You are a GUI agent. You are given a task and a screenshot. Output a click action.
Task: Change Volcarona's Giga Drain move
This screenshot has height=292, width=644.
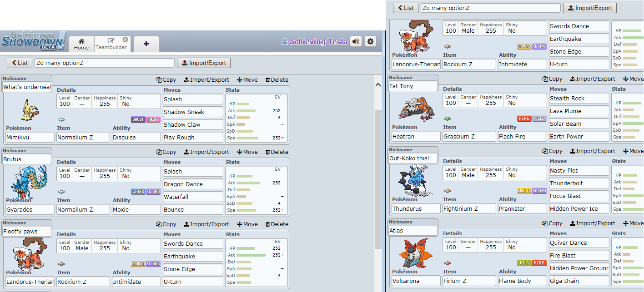(579, 281)
